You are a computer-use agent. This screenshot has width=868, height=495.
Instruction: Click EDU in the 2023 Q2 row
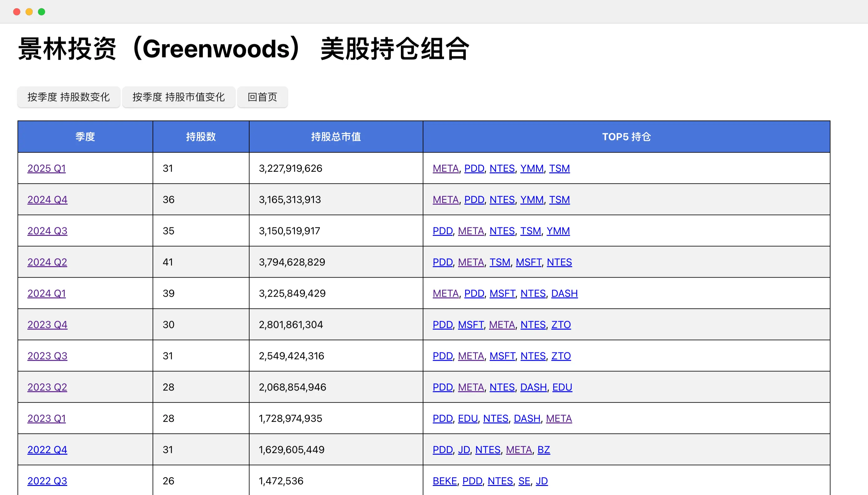point(562,387)
